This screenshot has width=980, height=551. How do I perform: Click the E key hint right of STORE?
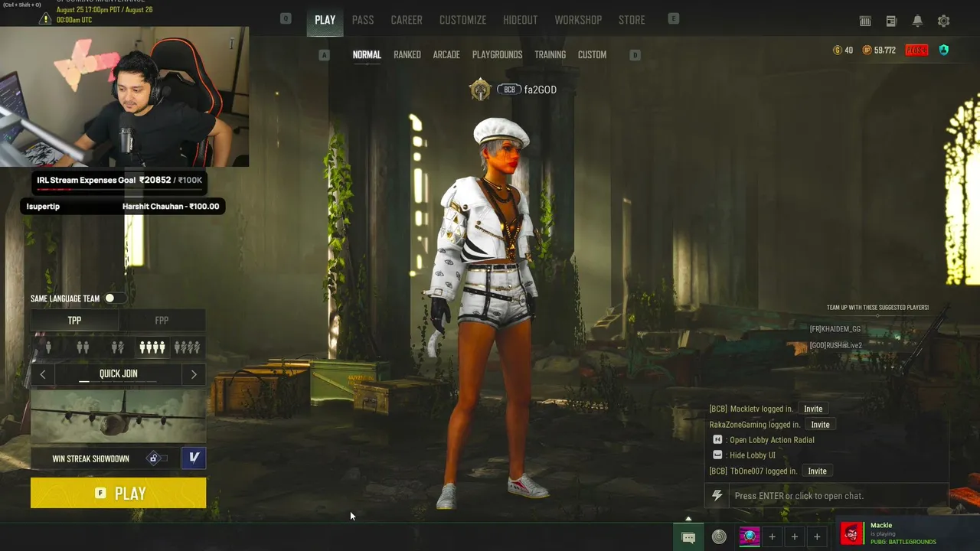point(674,19)
